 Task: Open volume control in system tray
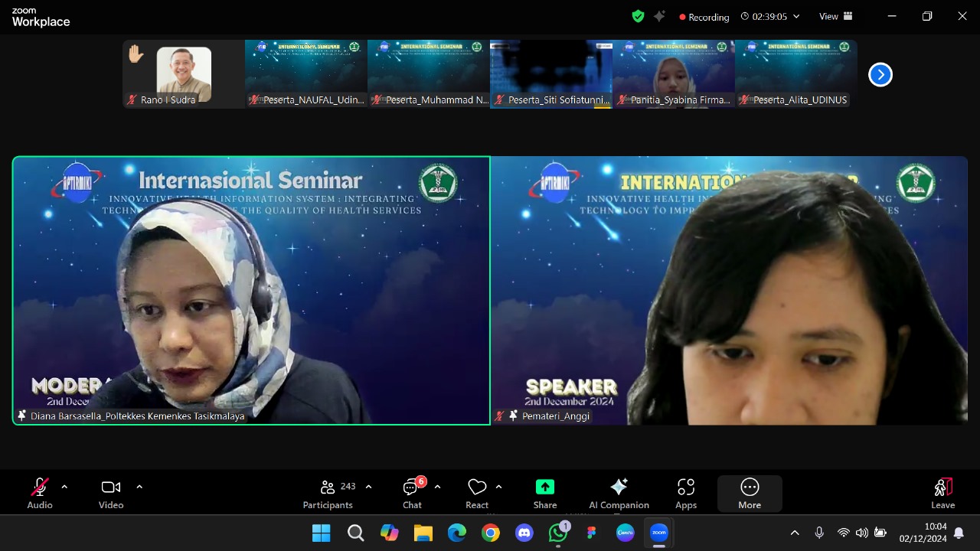(862, 533)
